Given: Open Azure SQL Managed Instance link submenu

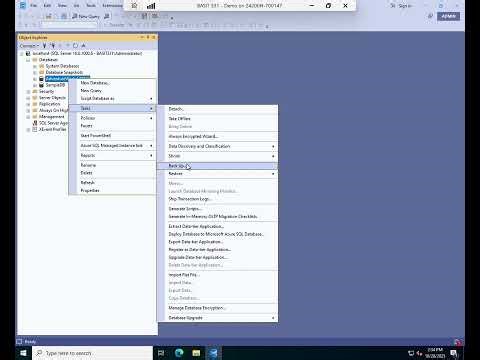Looking at the screenshot, I should [112, 146].
